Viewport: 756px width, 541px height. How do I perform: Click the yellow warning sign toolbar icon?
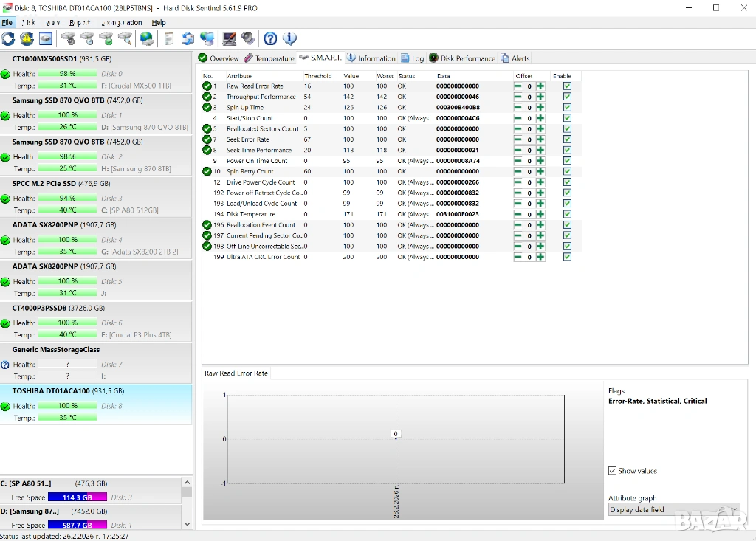click(x=27, y=38)
